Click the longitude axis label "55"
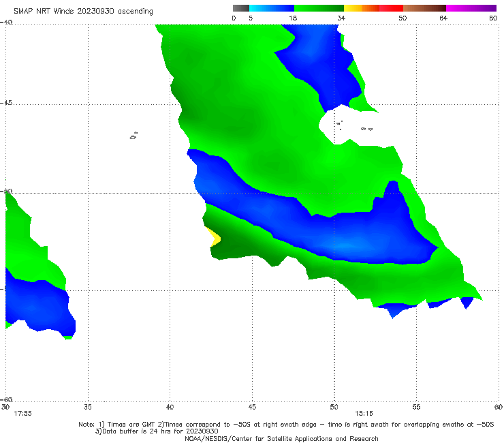 click(416, 407)
